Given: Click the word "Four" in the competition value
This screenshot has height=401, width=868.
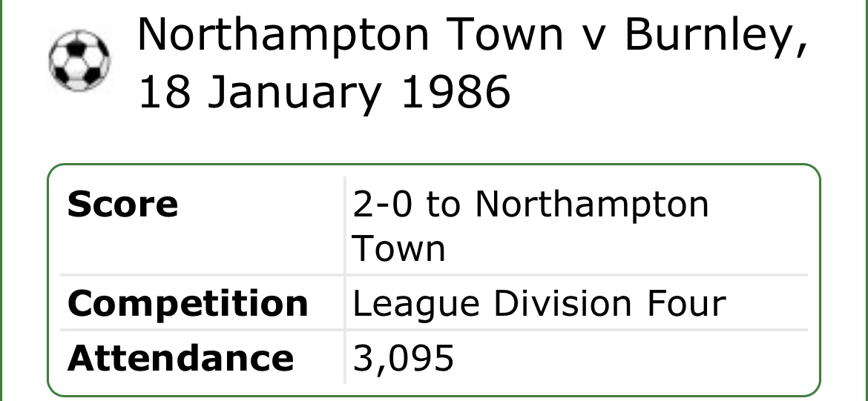Looking at the screenshot, I should pyautogui.click(x=691, y=304).
